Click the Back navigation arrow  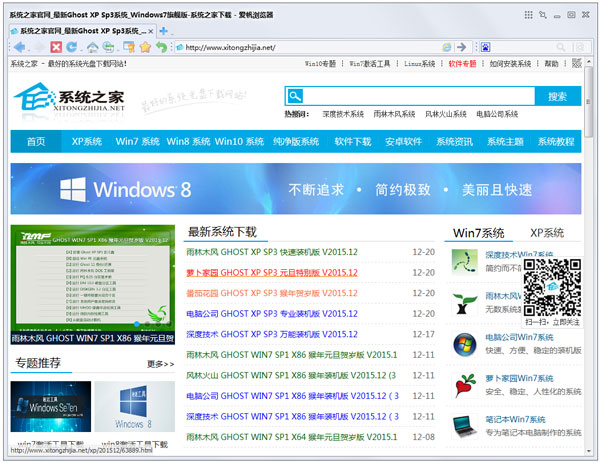click(x=21, y=47)
